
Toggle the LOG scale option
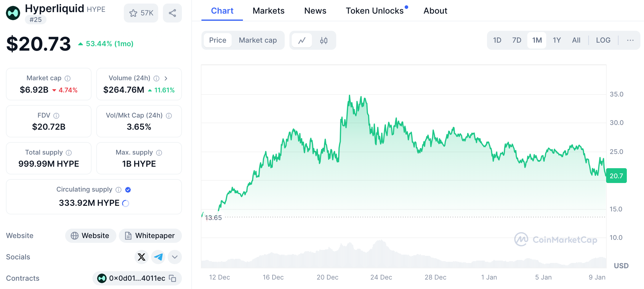click(x=603, y=40)
